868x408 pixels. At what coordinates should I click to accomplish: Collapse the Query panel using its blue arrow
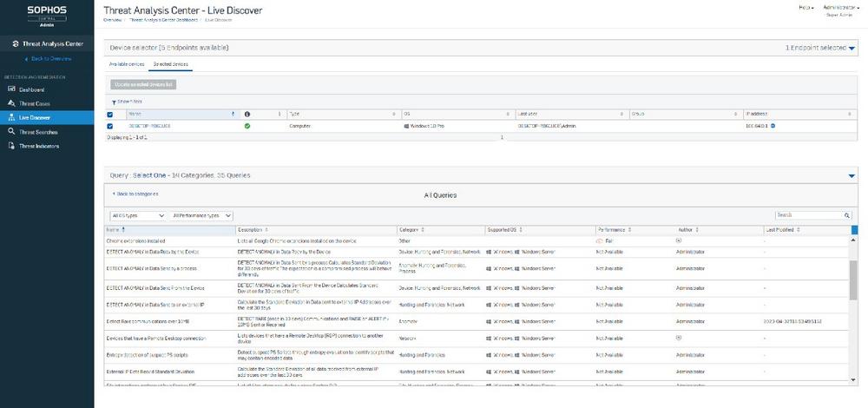[852, 176]
